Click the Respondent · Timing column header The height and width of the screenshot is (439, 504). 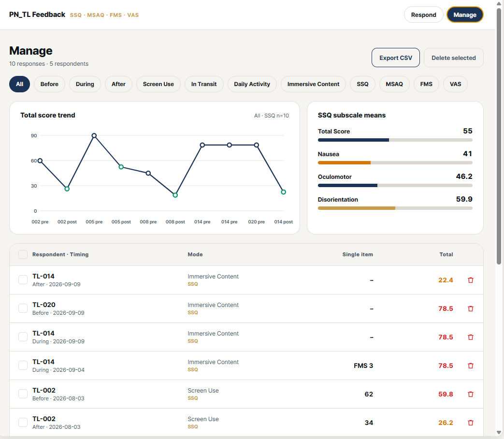[60, 254]
